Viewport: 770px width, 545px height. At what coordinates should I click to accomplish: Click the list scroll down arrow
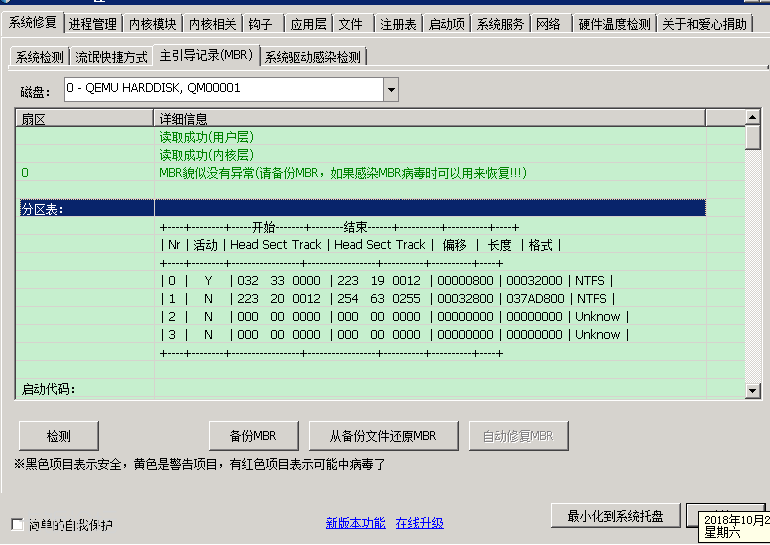[752, 391]
